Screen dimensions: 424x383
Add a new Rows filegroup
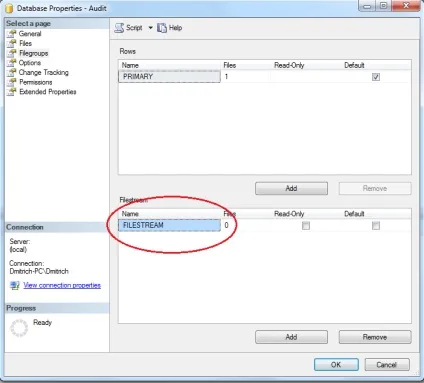tap(291, 188)
